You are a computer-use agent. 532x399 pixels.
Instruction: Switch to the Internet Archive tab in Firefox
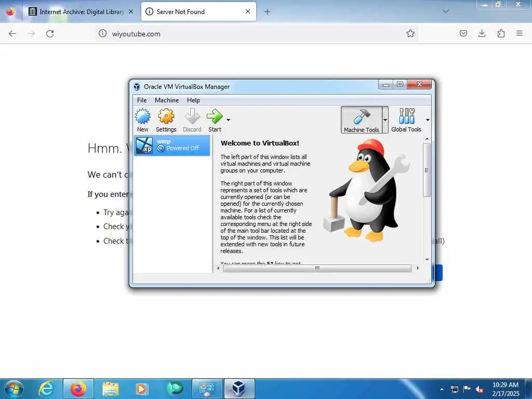click(81, 11)
